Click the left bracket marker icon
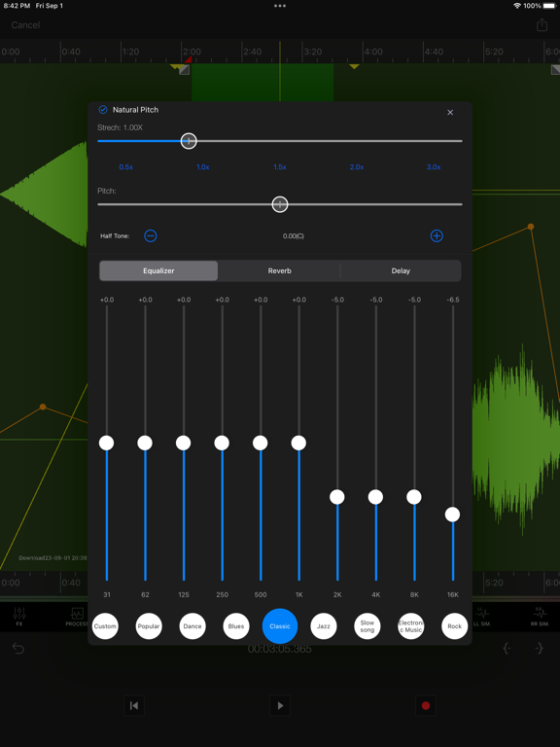 (507, 649)
